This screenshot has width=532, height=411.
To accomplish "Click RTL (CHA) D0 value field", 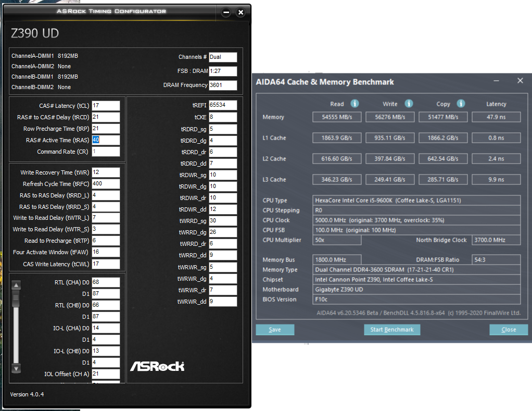I will pyautogui.click(x=106, y=282).
